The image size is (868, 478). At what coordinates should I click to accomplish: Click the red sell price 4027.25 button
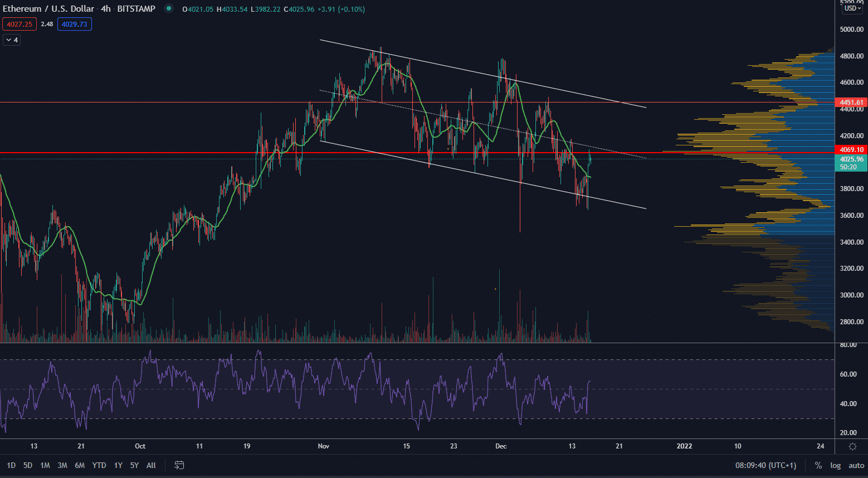pos(19,24)
